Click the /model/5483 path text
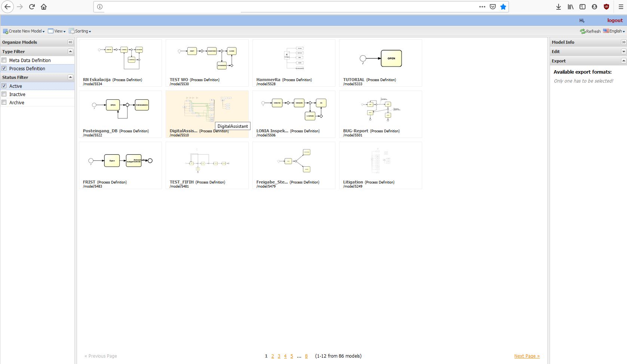 (x=92, y=186)
